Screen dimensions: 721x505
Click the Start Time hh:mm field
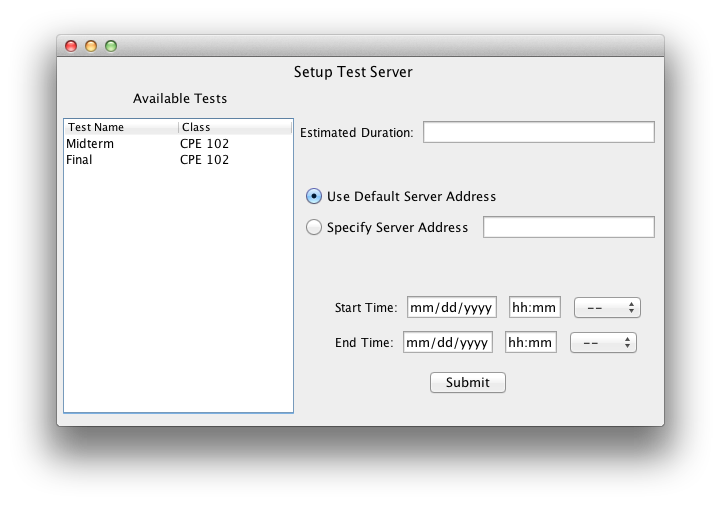(535, 307)
